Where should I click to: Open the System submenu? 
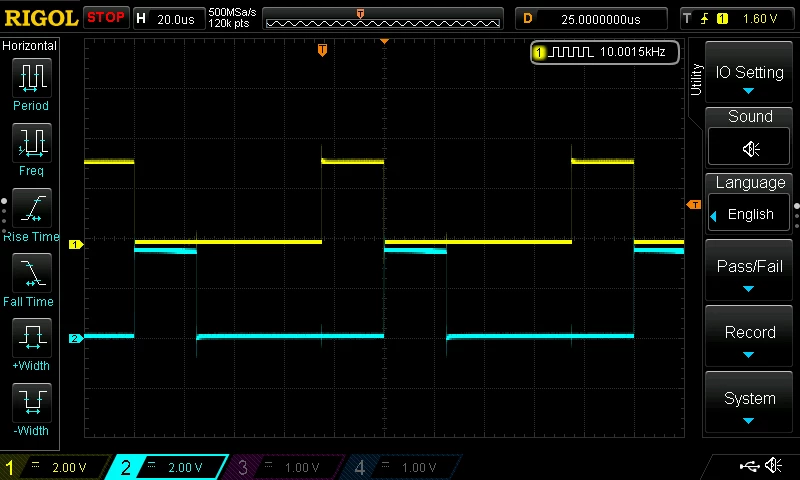[x=748, y=402]
